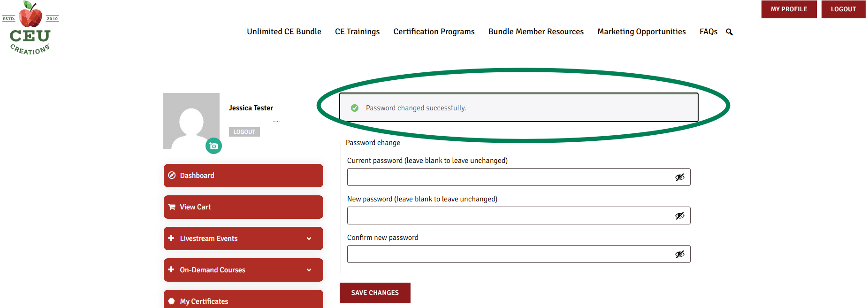Toggle visibility of Current password field
This screenshot has height=308, width=868.
click(679, 177)
